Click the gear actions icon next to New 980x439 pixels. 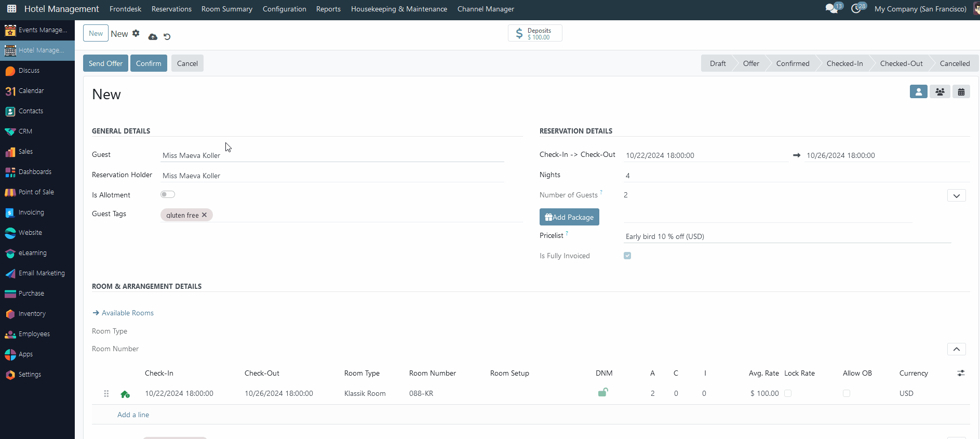(x=136, y=33)
